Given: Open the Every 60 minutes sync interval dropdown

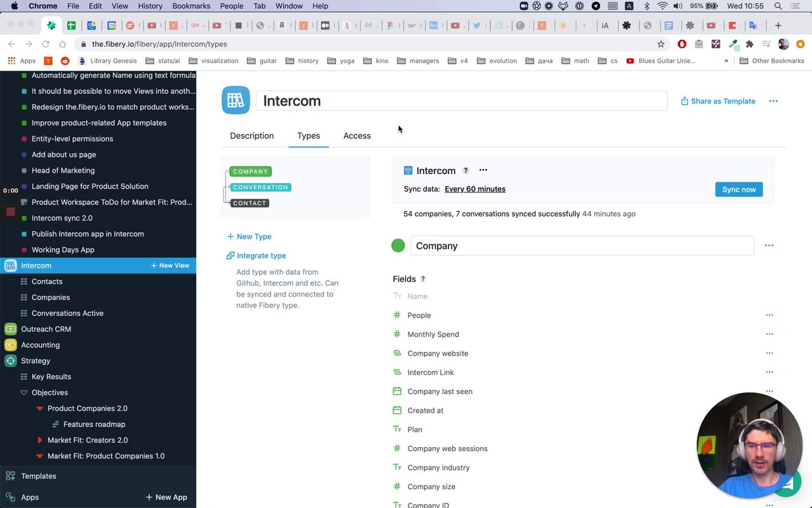Looking at the screenshot, I should (475, 189).
